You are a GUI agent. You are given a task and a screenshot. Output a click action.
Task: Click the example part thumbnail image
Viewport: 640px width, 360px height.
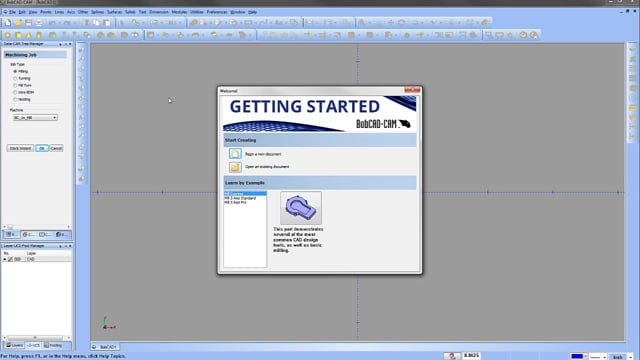(x=301, y=208)
